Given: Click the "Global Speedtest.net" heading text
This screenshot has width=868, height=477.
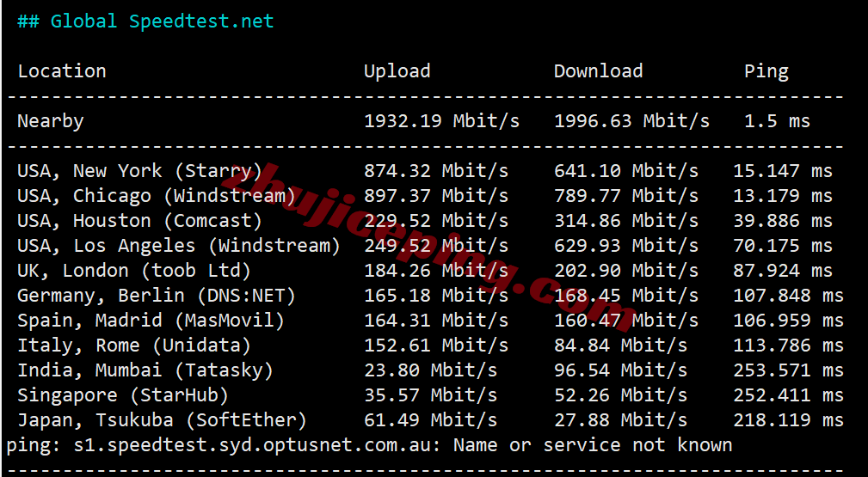Looking at the screenshot, I should pyautogui.click(x=162, y=21).
